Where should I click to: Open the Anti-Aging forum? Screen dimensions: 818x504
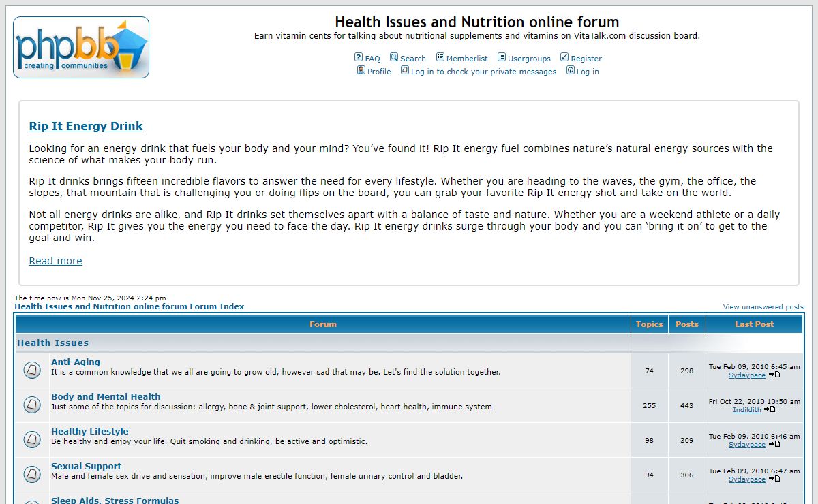(76, 362)
